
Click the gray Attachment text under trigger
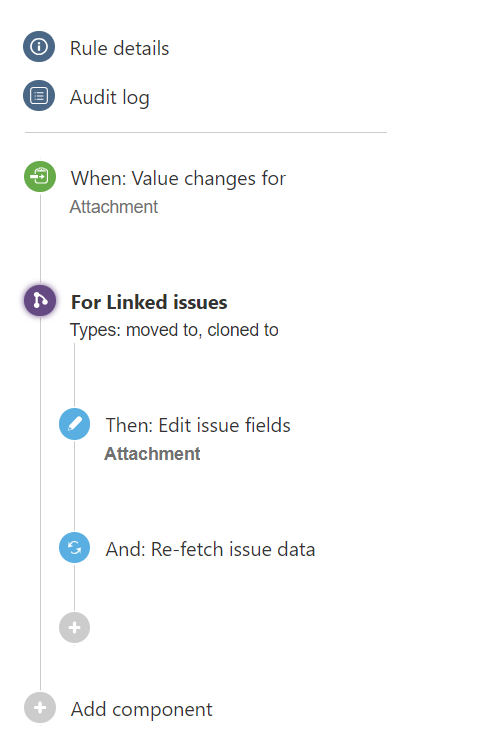point(114,207)
